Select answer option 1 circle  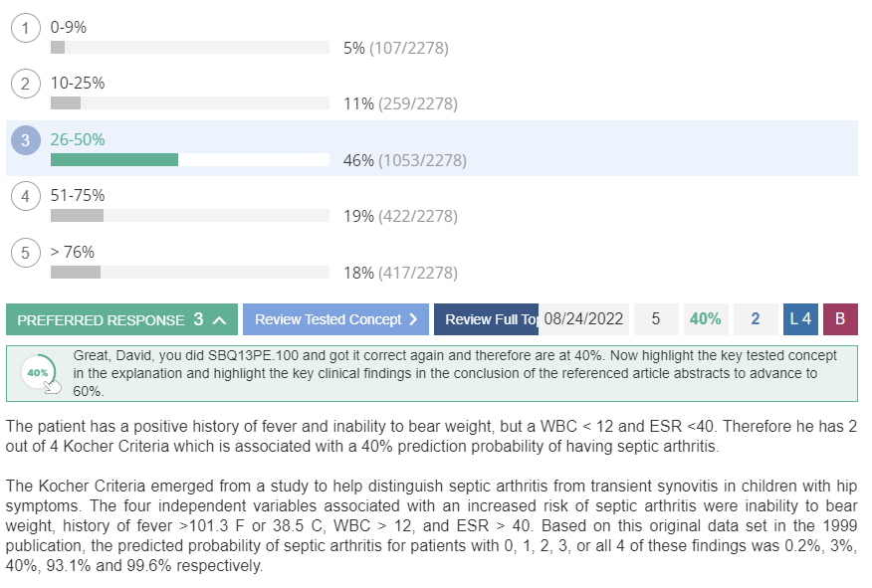click(26, 28)
